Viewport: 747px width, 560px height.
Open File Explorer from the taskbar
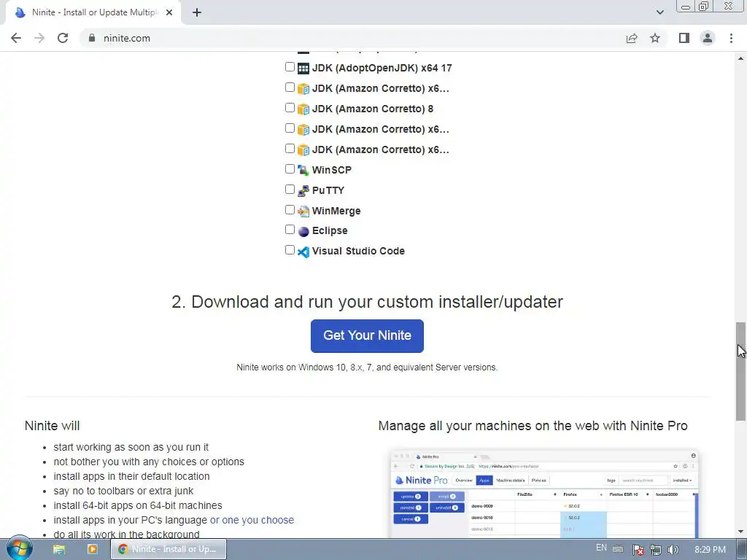(58, 549)
